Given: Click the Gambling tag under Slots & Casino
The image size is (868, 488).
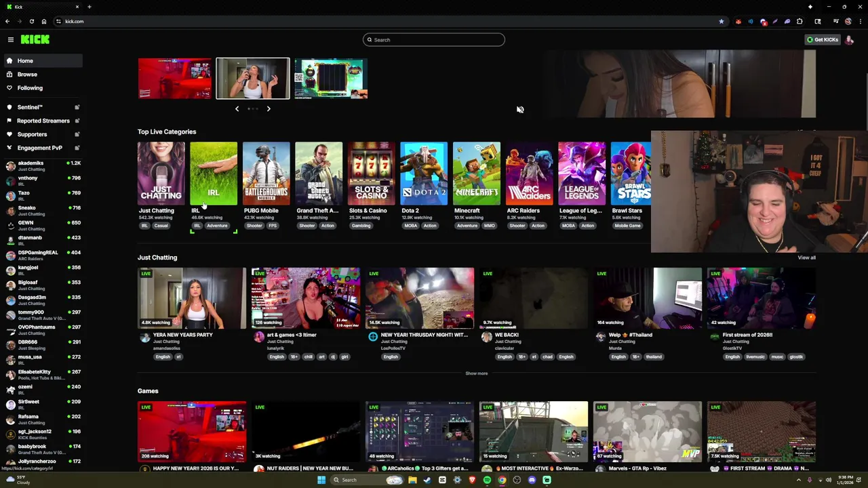Looking at the screenshot, I should pyautogui.click(x=361, y=226).
